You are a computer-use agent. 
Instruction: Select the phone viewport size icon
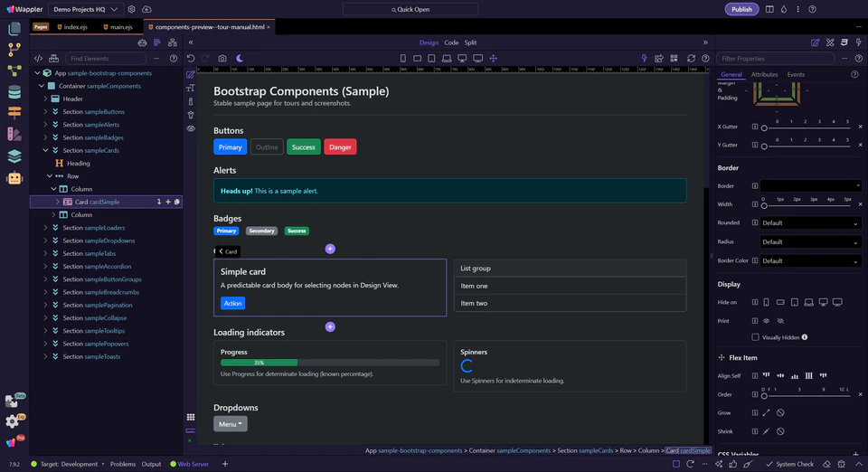tap(403, 58)
